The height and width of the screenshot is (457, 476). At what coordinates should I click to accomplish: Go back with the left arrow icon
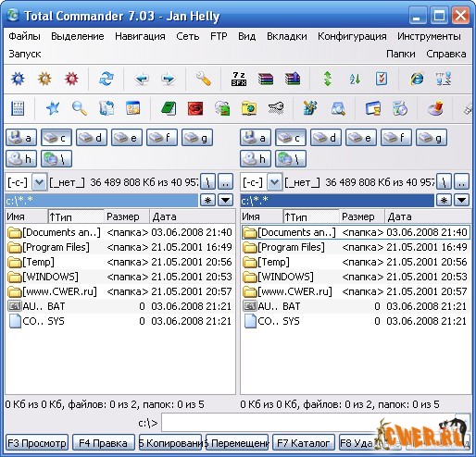pos(142,79)
